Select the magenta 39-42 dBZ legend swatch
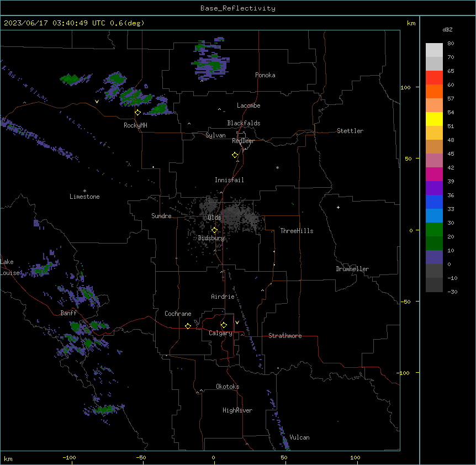Viewport: 476px width, 465px height. (x=434, y=174)
